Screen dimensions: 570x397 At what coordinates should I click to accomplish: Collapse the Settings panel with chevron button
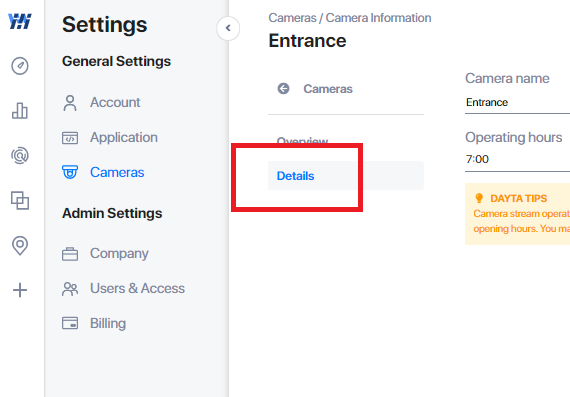228,28
